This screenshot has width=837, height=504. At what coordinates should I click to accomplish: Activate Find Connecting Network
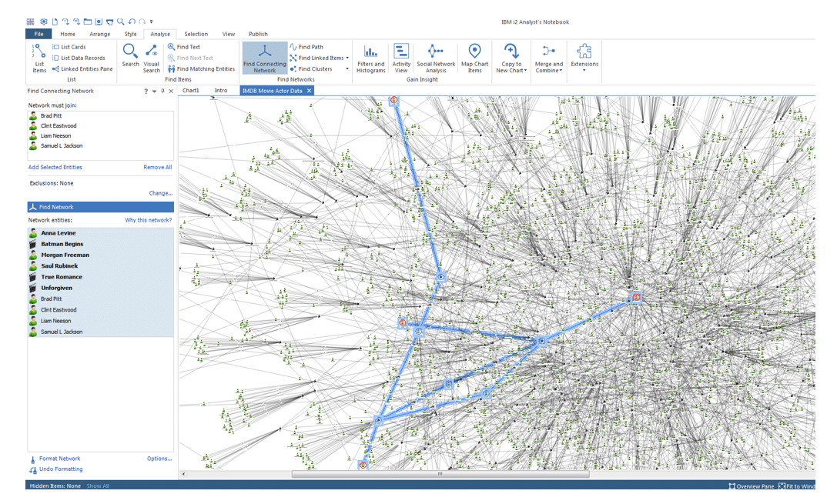point(265,58)
